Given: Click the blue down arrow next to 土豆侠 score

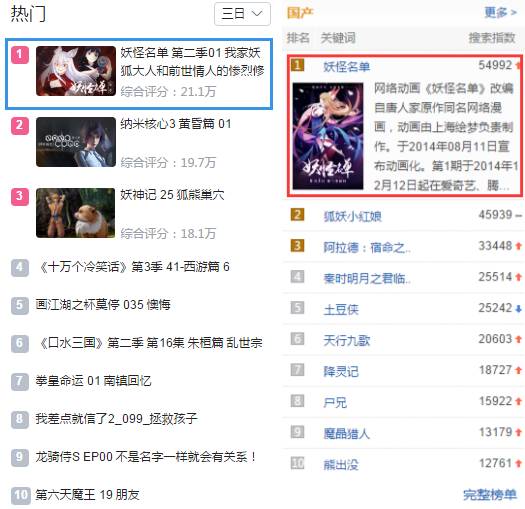Looking at the screenshot, I should 518,309.
